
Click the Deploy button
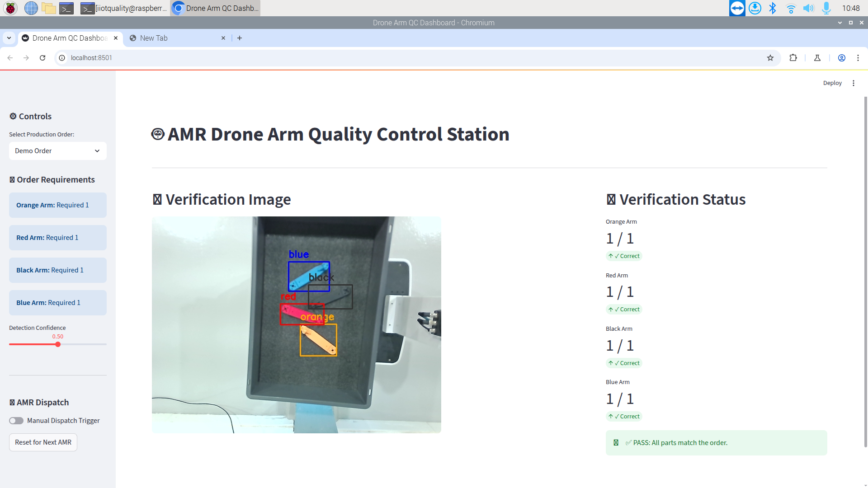832,83
